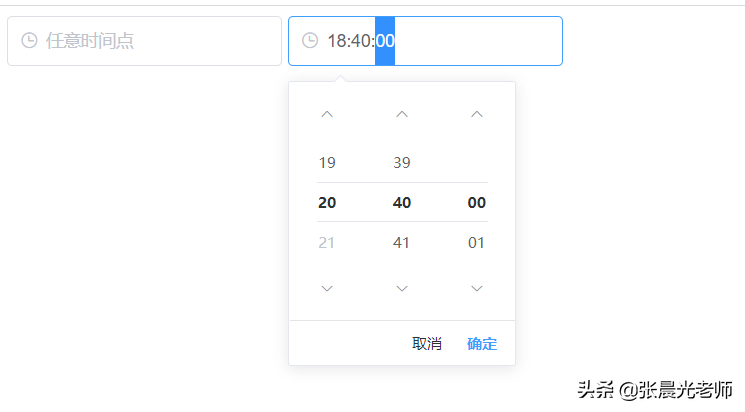Click the hours column up arrow
This screenshot has width=745, height=412.
point(327,115)
